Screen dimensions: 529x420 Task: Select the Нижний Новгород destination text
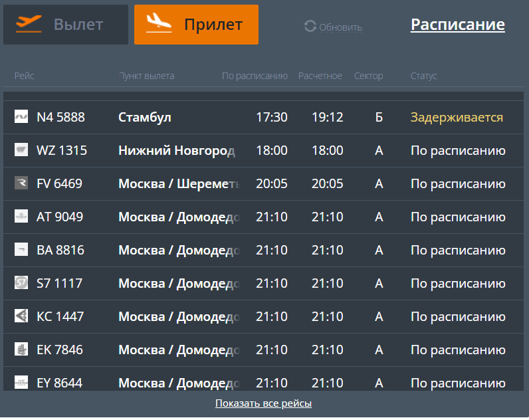pyautogui.click(x=177, y=150)
